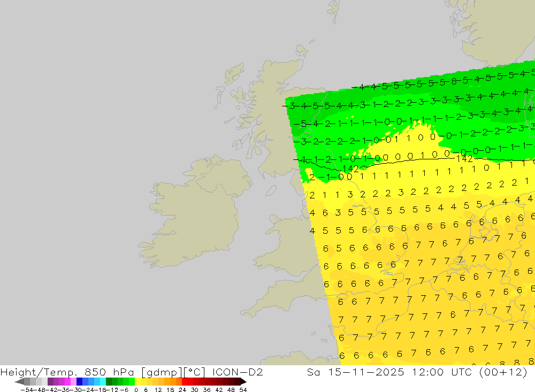Click the '24' legend scale label

click(182, 390)
